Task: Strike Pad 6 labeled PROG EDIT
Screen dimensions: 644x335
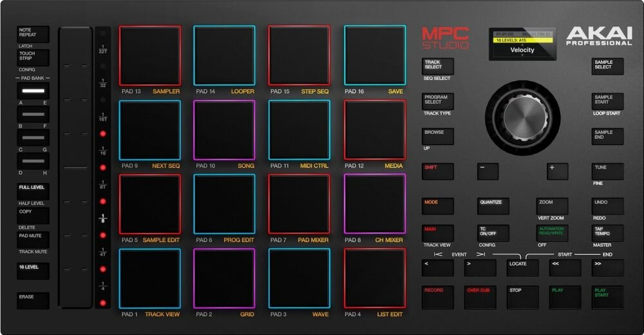Action: [x=224, y=204]
